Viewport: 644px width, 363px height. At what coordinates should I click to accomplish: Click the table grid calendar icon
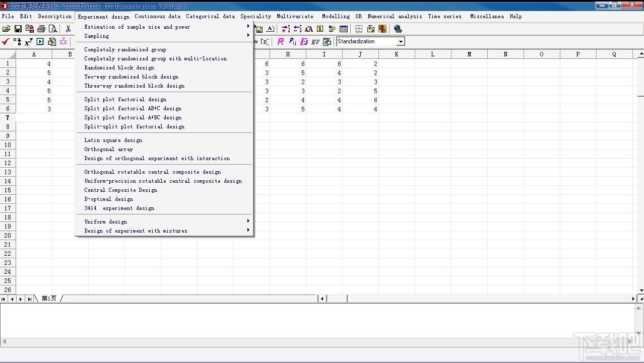tap(344, 29)
